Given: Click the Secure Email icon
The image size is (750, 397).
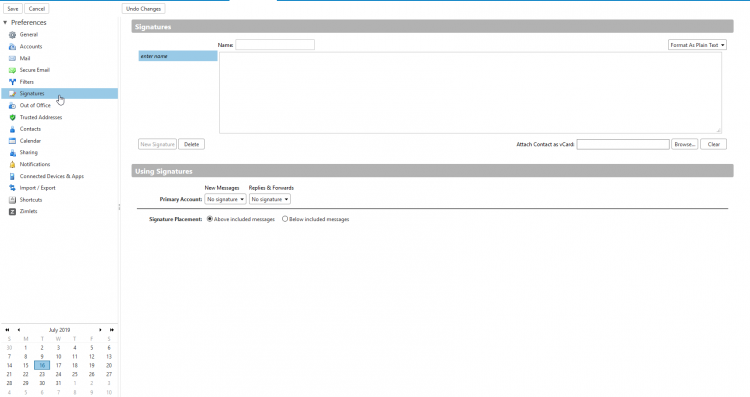Looking at the screenshot, I should tap(12, 70).
